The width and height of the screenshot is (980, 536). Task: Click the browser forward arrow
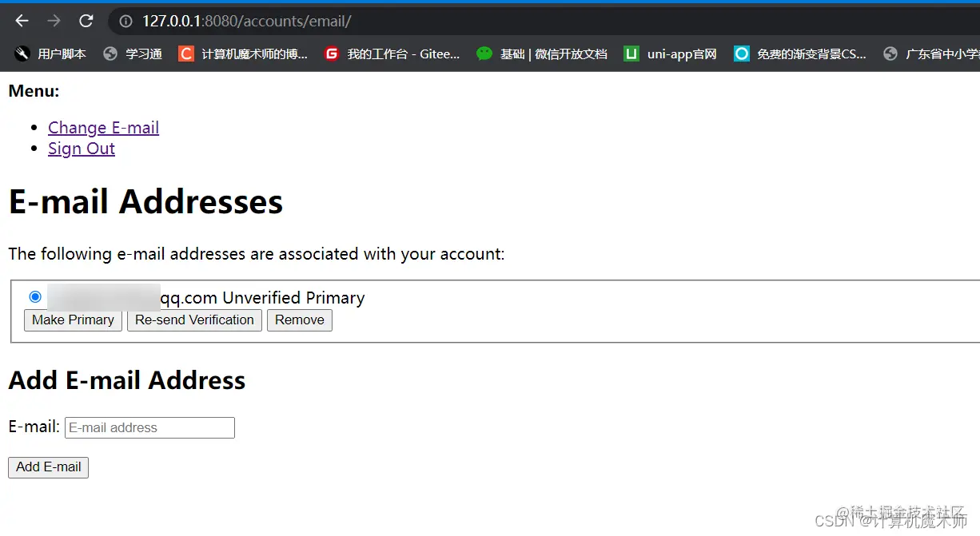[54, 21]
